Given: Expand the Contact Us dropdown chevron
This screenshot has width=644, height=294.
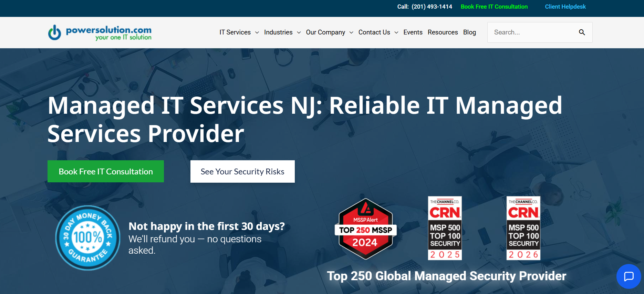Looking at the screenshot, I should click(x=396, y=32).
